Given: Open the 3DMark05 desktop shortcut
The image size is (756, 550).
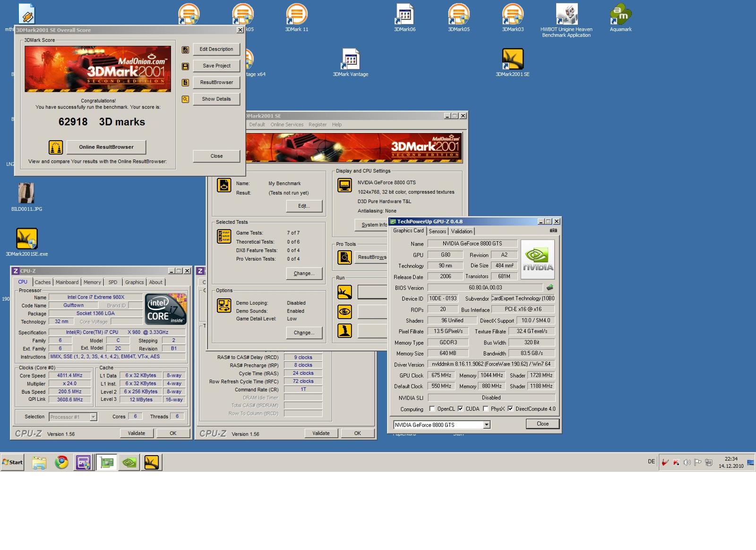Looking at the screenshot, I should (459, 17).
